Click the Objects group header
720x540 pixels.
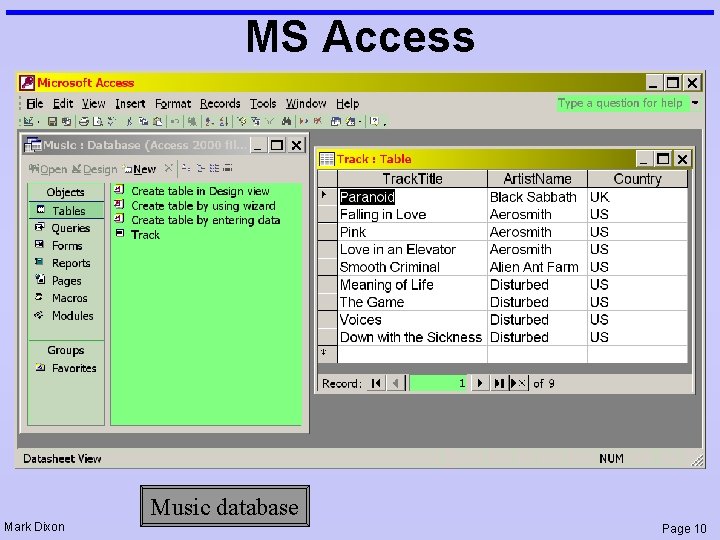(66, 192)
